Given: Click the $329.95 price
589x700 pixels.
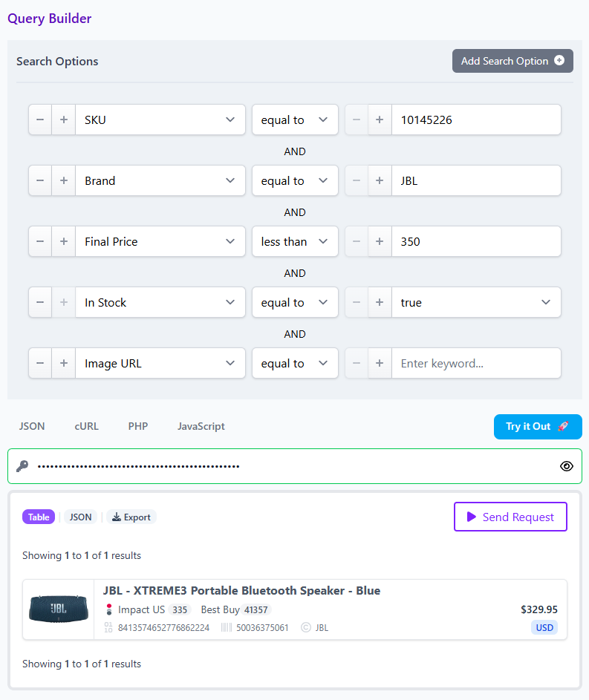Looking at the screenshot, I should (539, 609).
